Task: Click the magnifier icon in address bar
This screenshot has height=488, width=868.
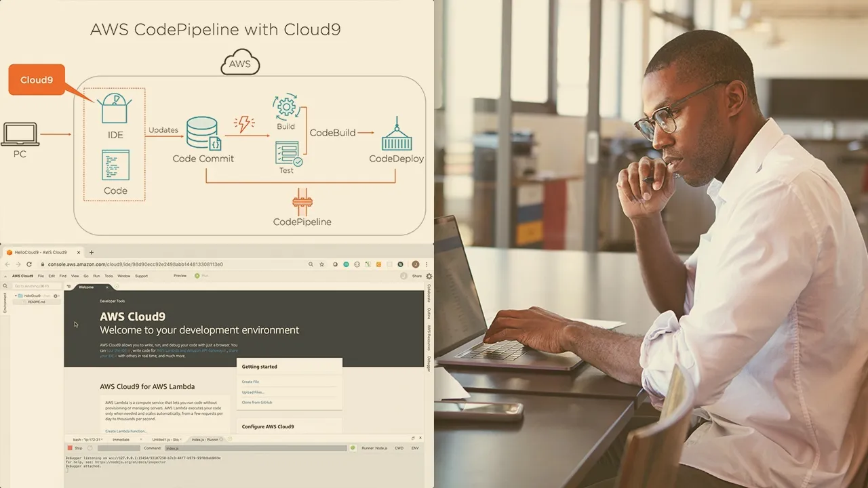Action: pos(311,264)
